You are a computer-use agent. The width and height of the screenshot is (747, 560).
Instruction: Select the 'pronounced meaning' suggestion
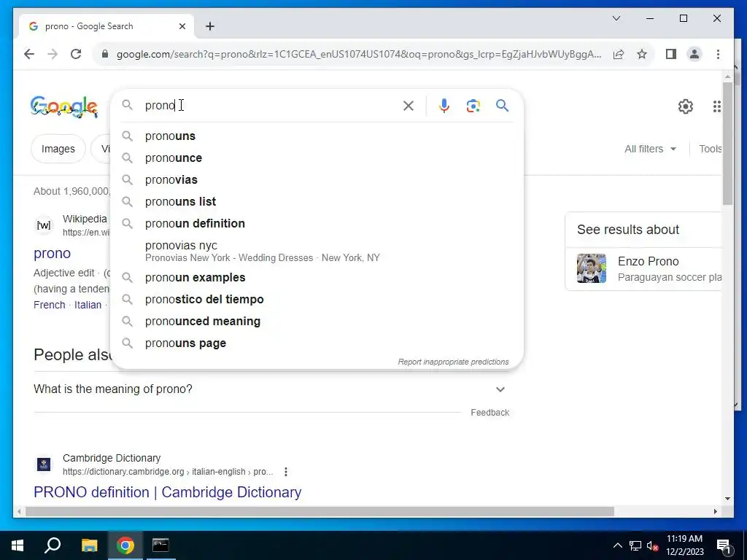(317, 322)
